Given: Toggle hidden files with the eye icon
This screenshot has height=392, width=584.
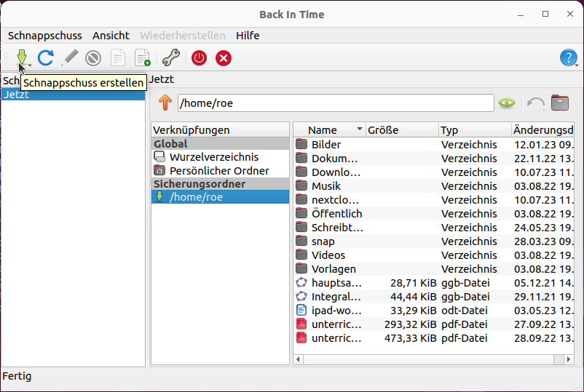Looking at the screenshot, I should pyautogui.click(x=507, y=103).
